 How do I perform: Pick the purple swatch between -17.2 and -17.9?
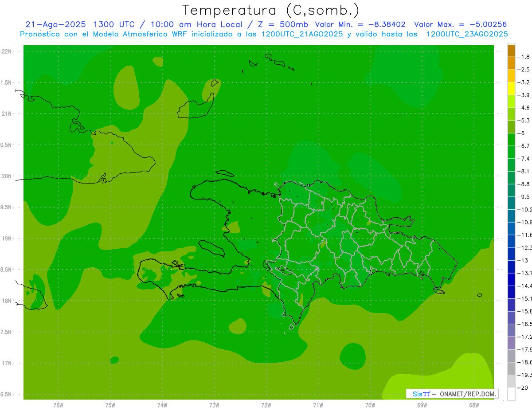pos(511,343)
